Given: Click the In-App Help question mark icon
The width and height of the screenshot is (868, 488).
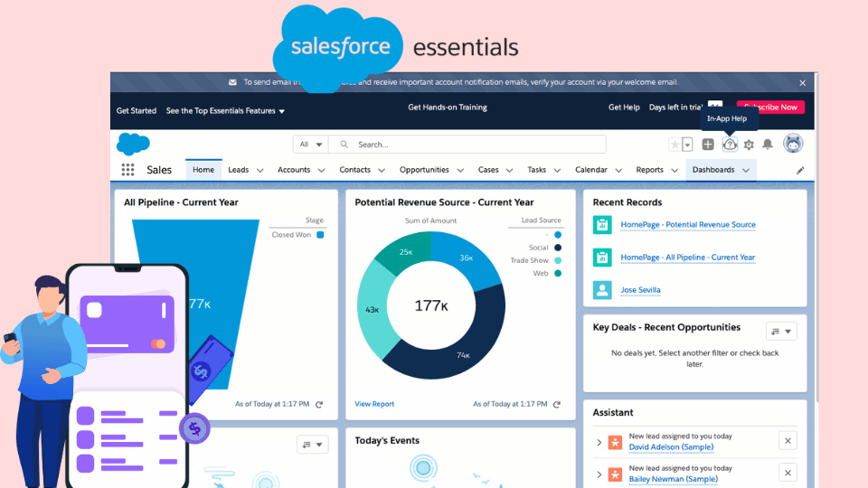Looking at the screenshot, I should [x=730, y=145].
